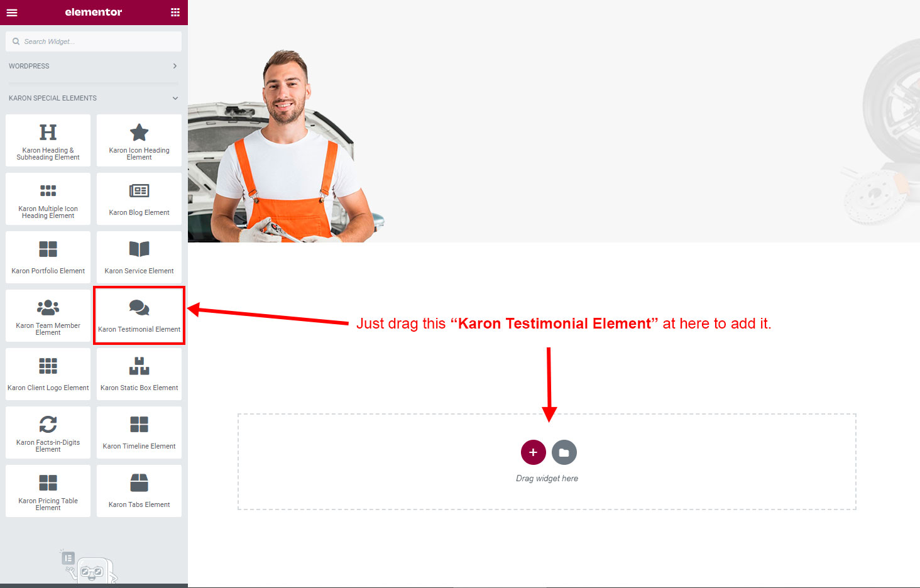Choose Karon Pricing Table Element widget
This screenshot has height=588, width=920.
[48, 491]
